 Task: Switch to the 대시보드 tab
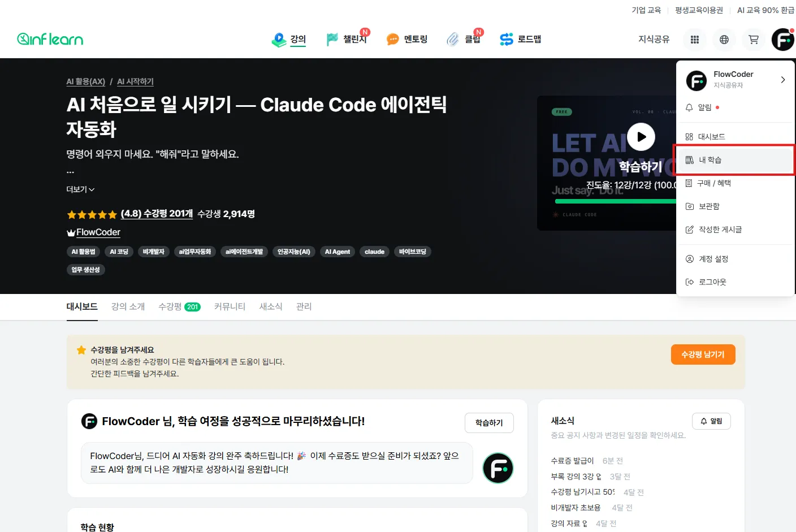82,306
